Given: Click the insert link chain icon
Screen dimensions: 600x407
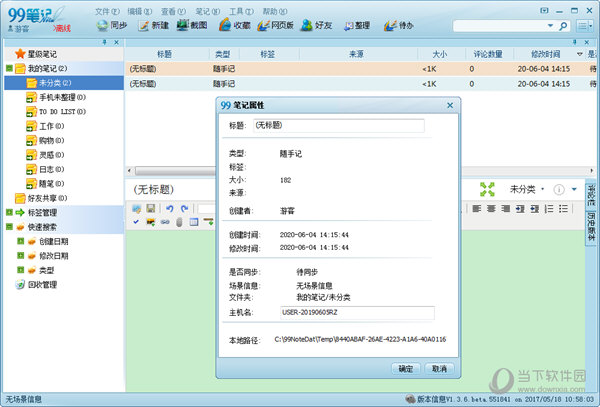Looking at the screenshot, I should (x=165, y=222).
